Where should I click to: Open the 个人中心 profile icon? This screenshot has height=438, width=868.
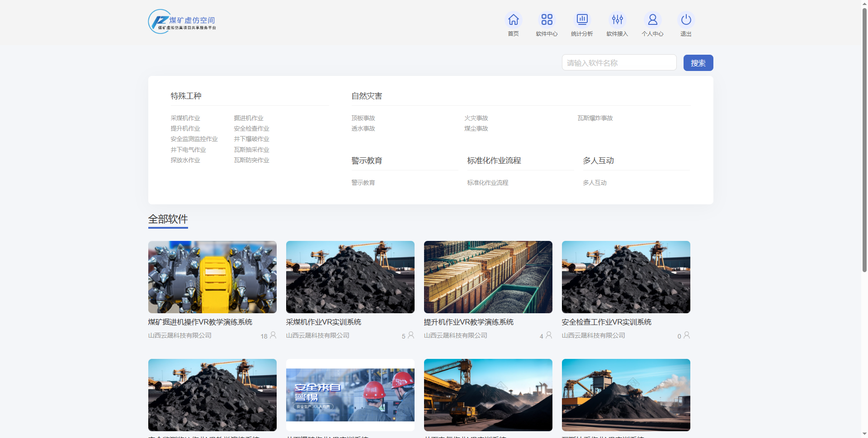pyautogui.click(x=652, y=20)
